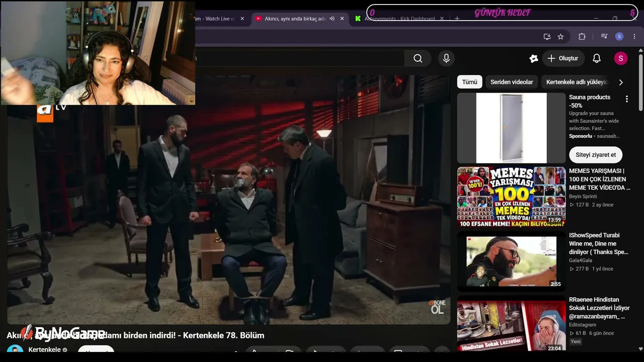Image resolution: width=644 pixels, height=362 pixels.
Task: Bookmark this page with the star icon
Action: pyautogui.click(x=560, y=36)
